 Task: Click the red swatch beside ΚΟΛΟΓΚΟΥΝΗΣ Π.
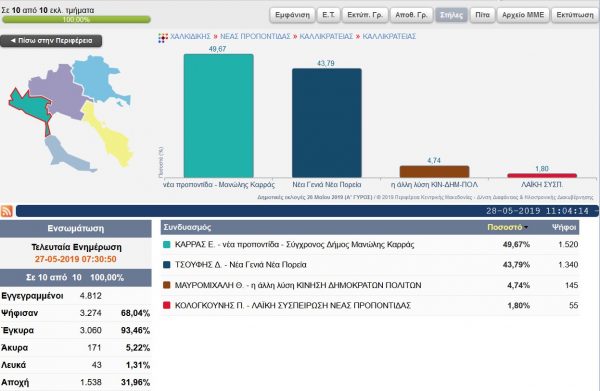click(166, 305)
